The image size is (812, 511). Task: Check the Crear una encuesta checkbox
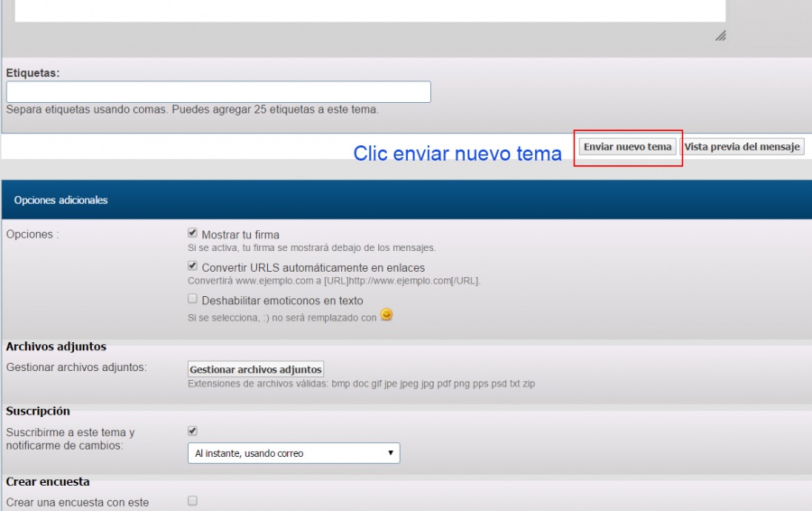click(193, 501)
